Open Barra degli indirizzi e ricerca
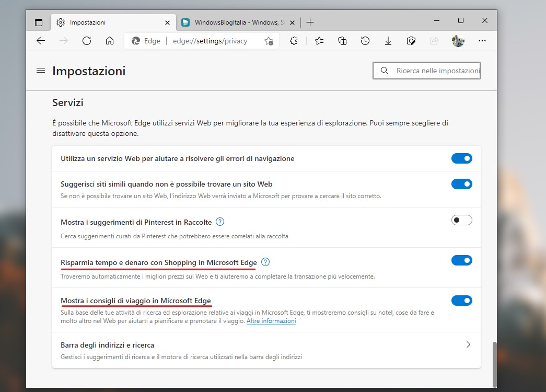546x392 pixels. coord(266,350)
